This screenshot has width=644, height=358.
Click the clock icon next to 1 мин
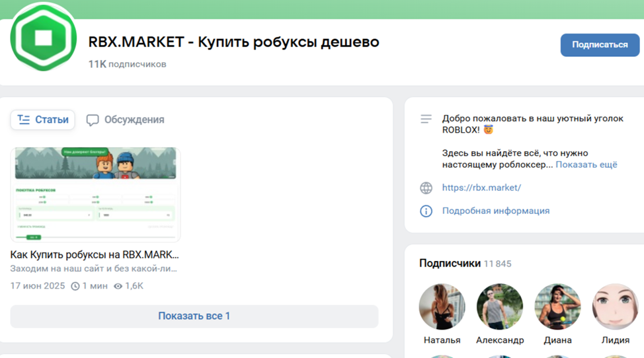tap(75, 286)
